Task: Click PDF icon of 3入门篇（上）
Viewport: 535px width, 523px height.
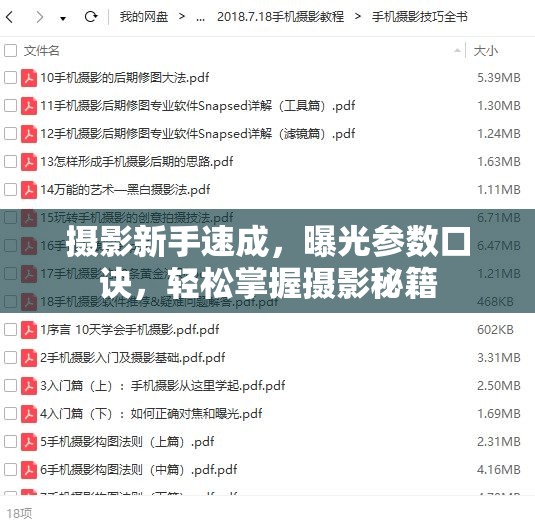Action: coord(29,386)
